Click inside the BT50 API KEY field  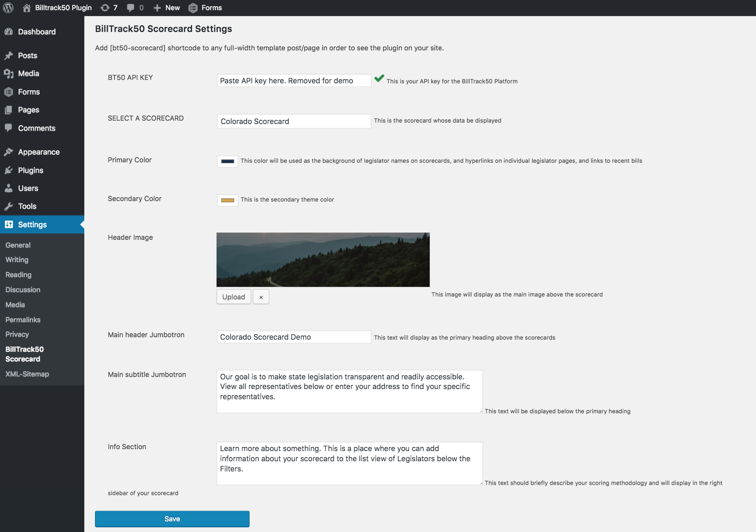click(294, 80)
